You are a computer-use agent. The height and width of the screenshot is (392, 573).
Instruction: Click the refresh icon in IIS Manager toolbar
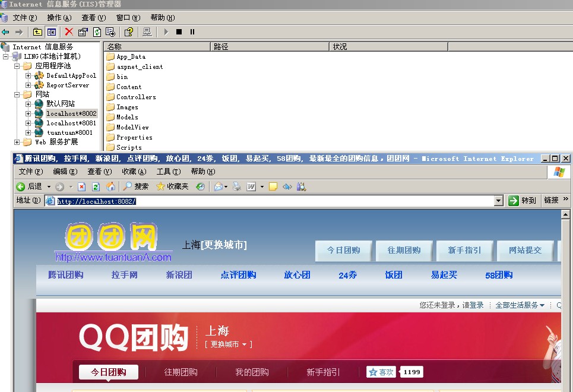click(97, 32)
